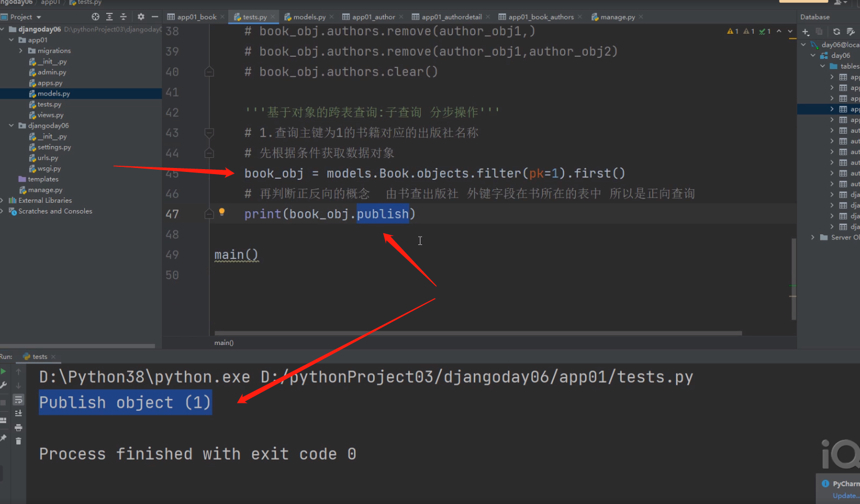Open wsgi.py in Project tree
The width and height of the screenshot is (860, 504).
(x=49, y=168)
